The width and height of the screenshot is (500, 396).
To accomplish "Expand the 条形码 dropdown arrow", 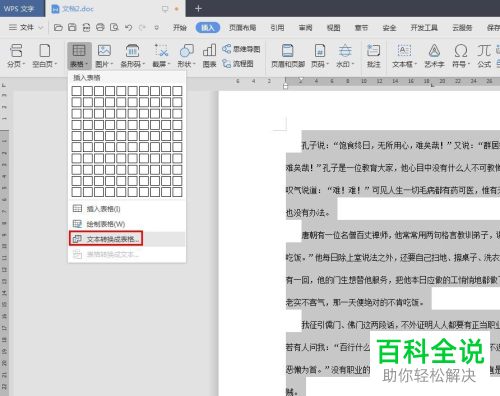I will click(143, 64).
